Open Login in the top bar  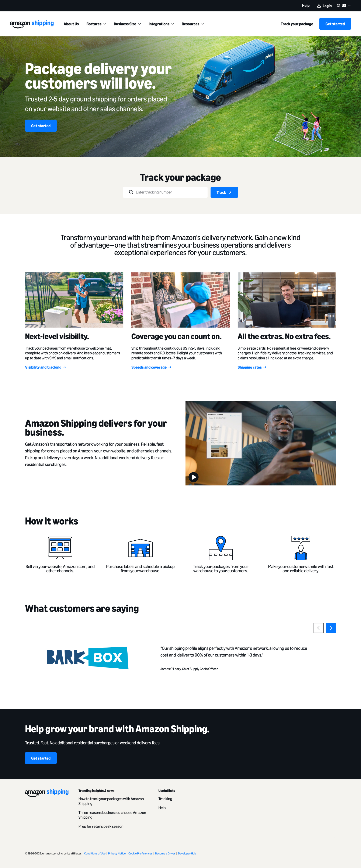(324, 6)
